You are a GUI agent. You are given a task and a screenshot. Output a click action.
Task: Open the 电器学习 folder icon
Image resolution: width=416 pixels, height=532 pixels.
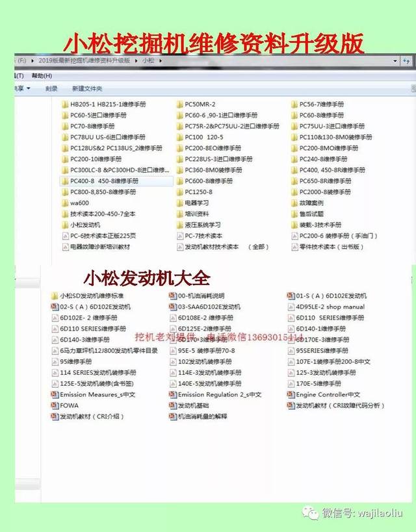[179, 203]
